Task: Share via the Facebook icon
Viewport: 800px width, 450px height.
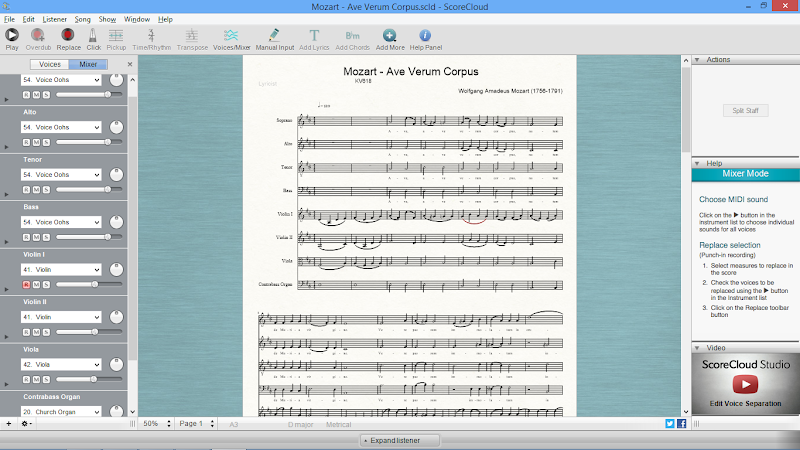Action: click(x=681, y=423)
